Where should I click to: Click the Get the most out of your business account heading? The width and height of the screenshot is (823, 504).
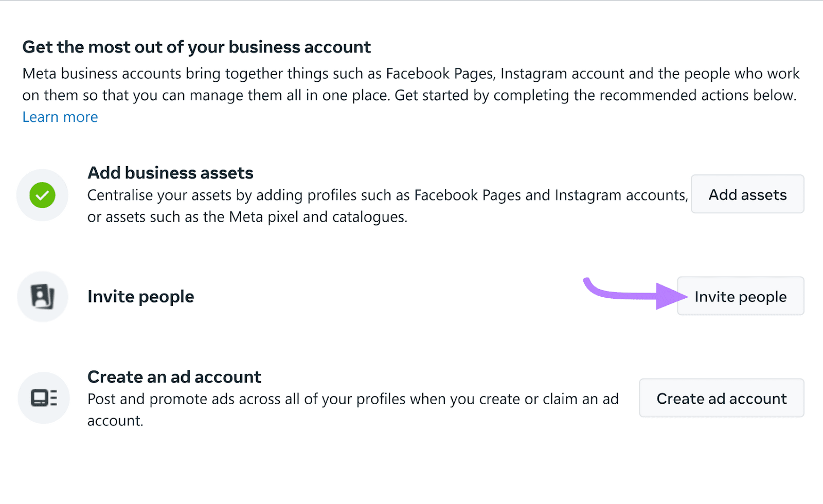[196, 47]
